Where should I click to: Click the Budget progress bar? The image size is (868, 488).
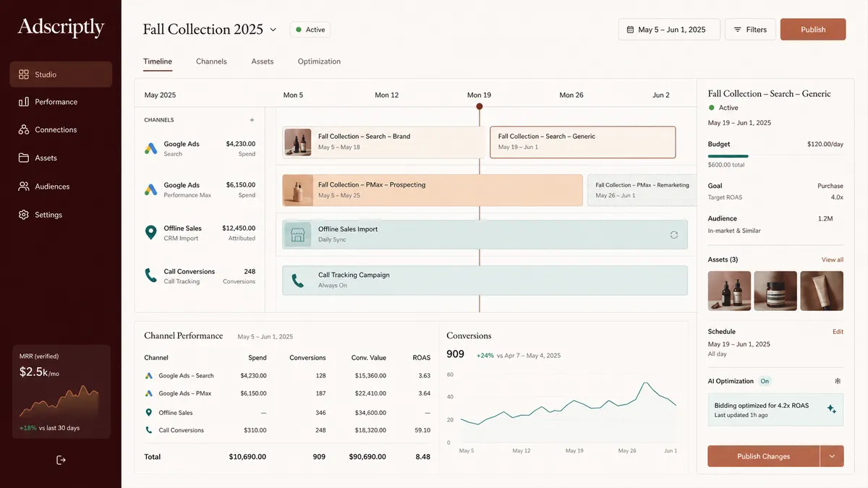pyautogui.click(x=775, y=156)
